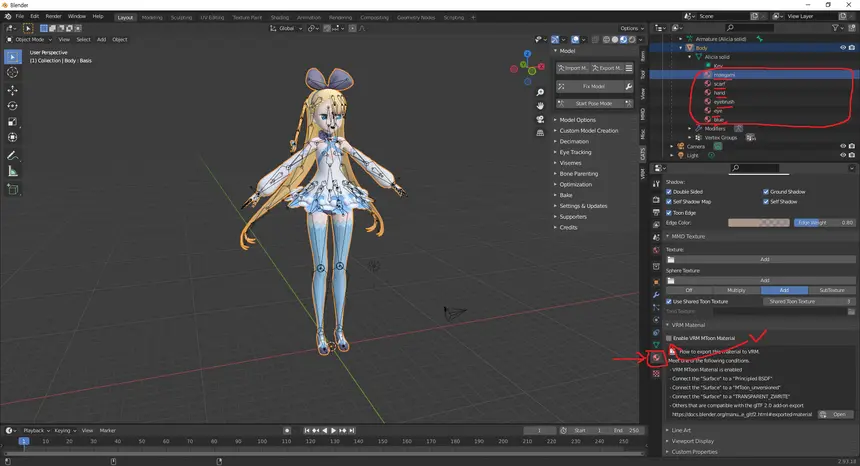Hide the Camera object with eye icon

(x=843, y=146)
